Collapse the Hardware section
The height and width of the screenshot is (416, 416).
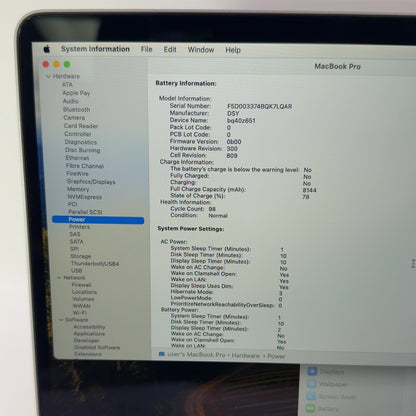coord(48,76)
